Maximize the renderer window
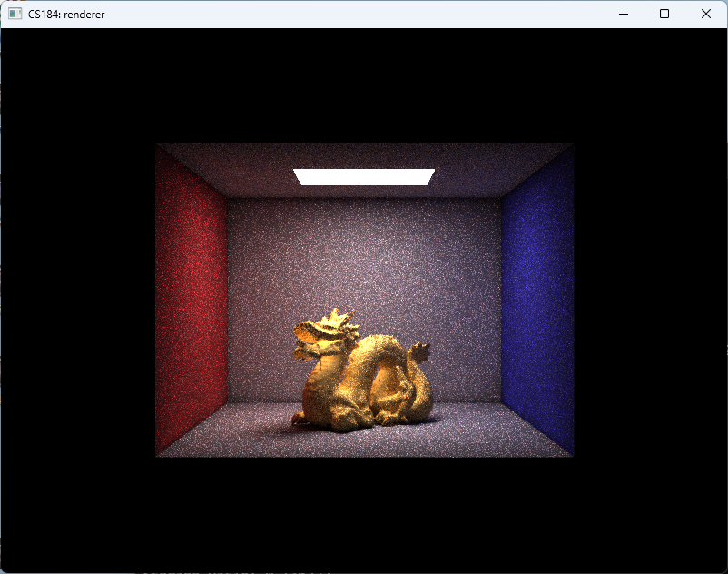Viewport: 728px width, 574px height. tap(664, 14)
